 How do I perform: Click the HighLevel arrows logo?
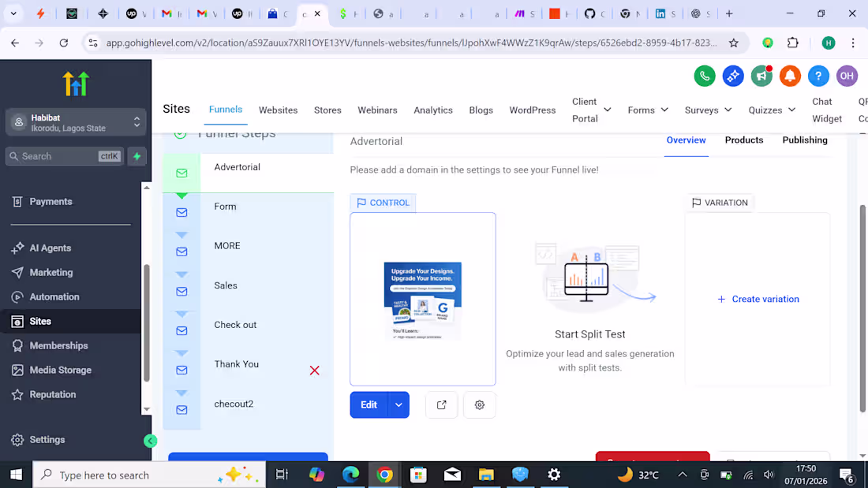pyautogui.click(x=76, y=84)
